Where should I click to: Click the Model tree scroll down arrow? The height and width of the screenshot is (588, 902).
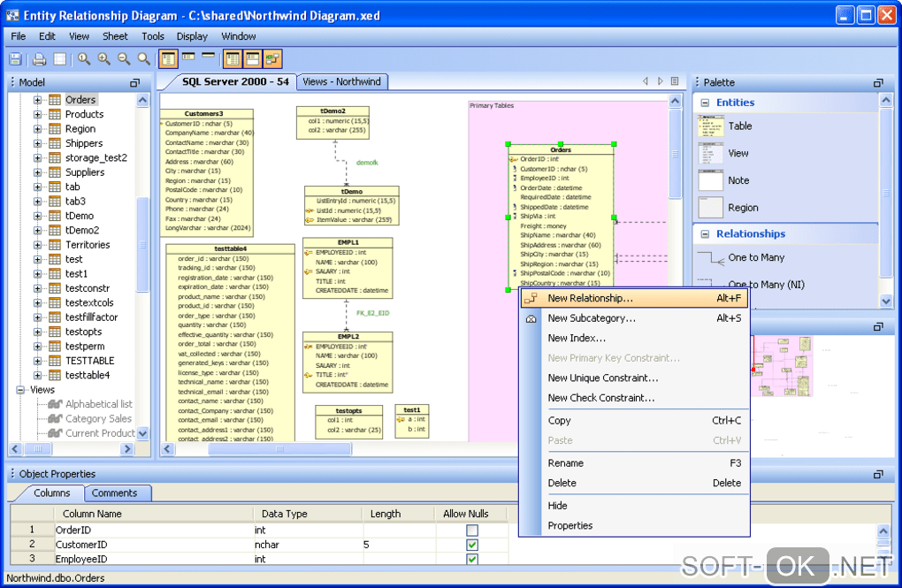pyautogui.click(x=142, y=433)
